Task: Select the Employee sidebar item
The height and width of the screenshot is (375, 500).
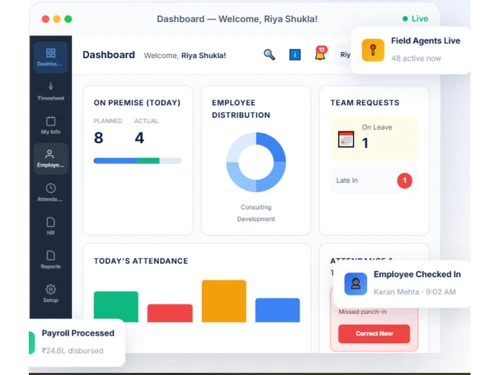Action: click(x=51, y=159)
